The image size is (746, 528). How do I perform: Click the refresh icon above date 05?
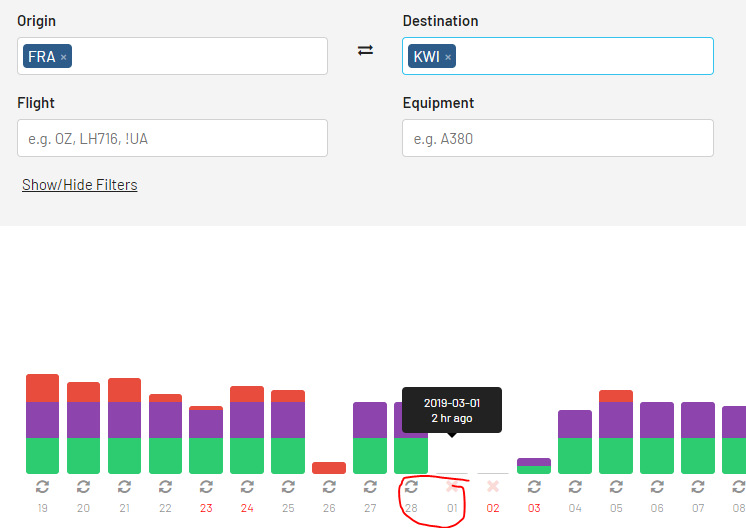(x=616, y=486)
